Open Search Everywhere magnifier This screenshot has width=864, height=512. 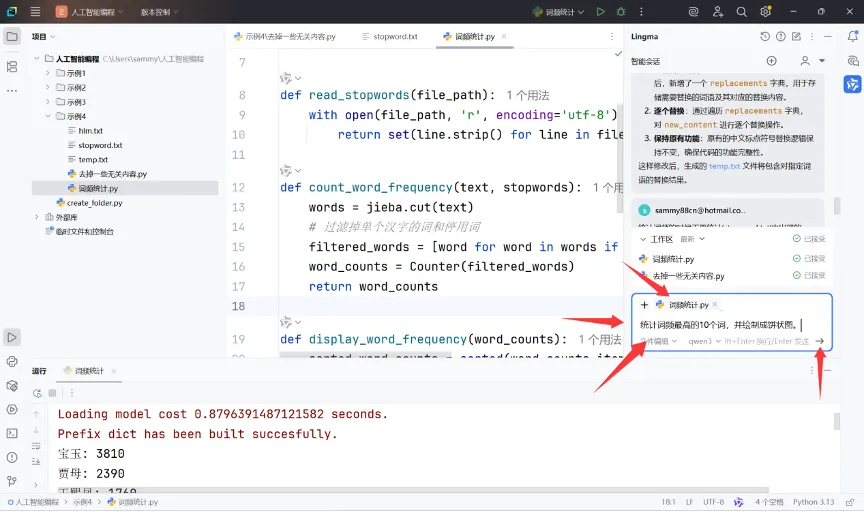742,12
